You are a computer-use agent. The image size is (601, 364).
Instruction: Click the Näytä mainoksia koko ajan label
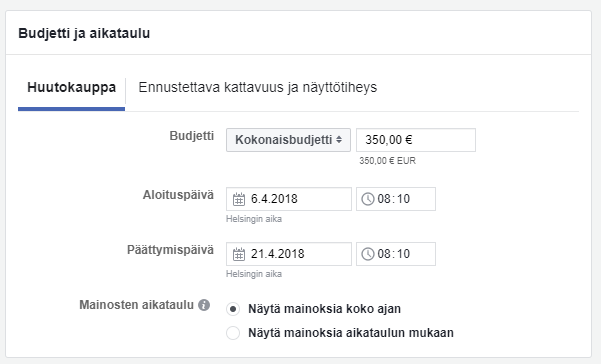point(324,309)
